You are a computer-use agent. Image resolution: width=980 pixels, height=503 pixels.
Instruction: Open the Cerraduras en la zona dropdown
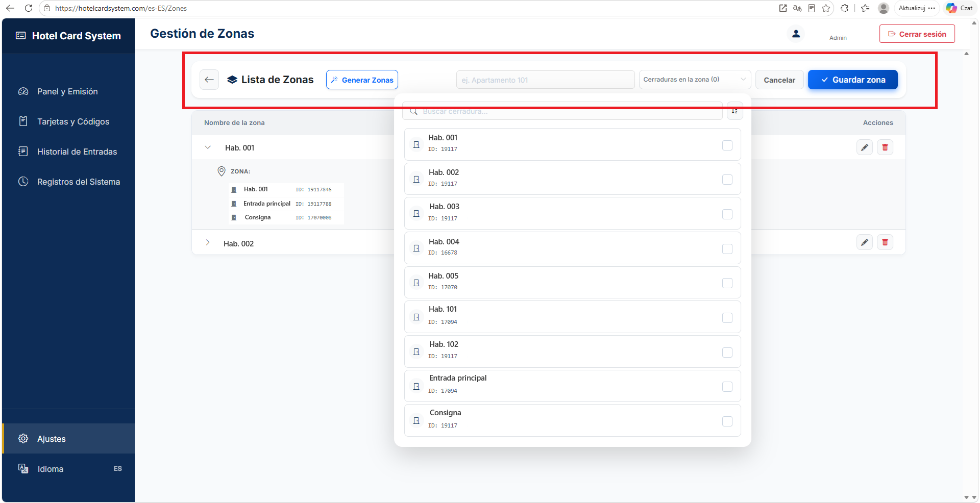coord(695,80)
